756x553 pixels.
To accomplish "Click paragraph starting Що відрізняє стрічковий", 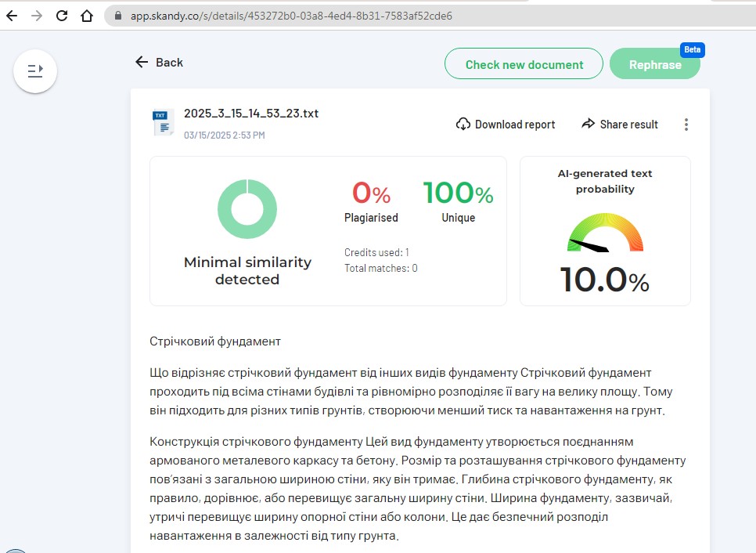I will coord(411,392).
